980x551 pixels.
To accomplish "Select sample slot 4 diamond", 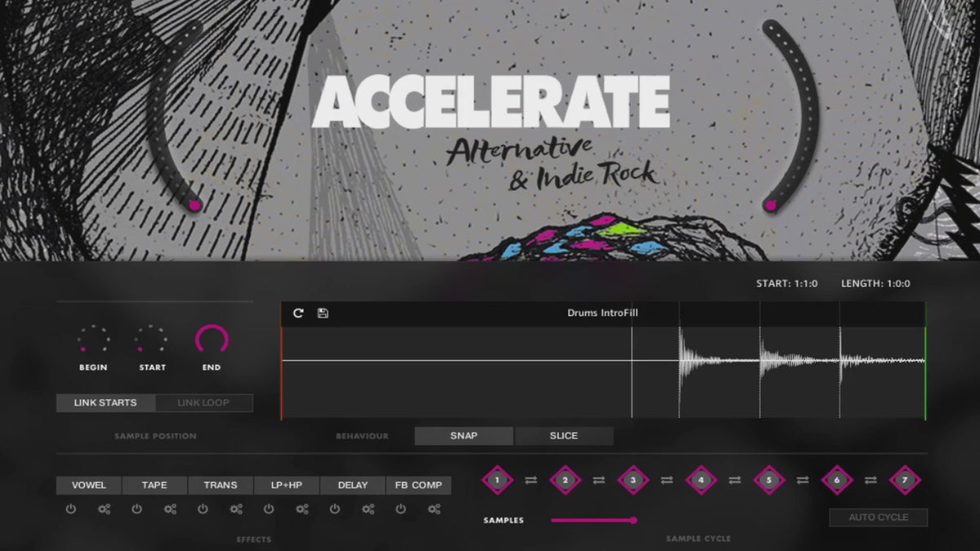I will click(x=700, y=480).
